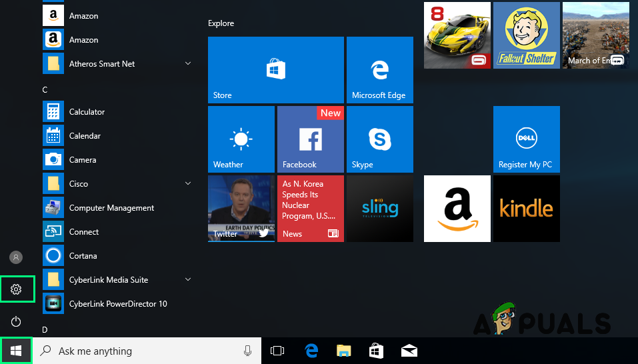The width and height of the screenshot is (638, 364).
Task: Launch Calculator from the app list
Action: tap(87, 112)
